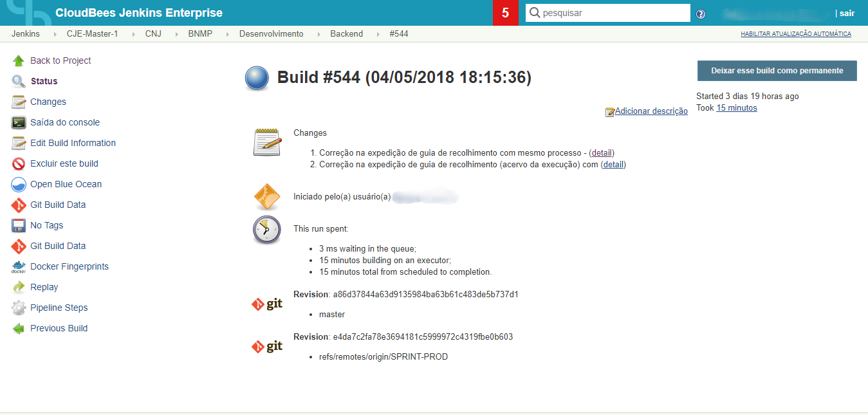The width and height of the screenshot is (868, 415).
Task: Open Pipeline Steps gear icon
Action: tap(19, 308)
